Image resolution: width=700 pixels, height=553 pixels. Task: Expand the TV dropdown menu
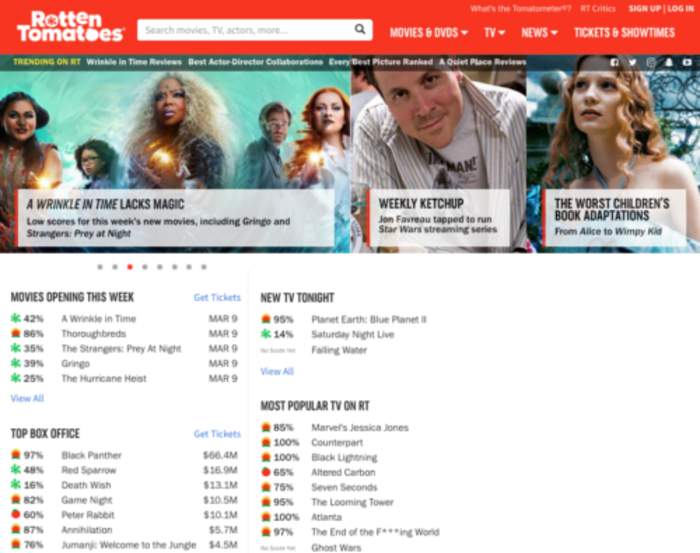pos(495,33)
